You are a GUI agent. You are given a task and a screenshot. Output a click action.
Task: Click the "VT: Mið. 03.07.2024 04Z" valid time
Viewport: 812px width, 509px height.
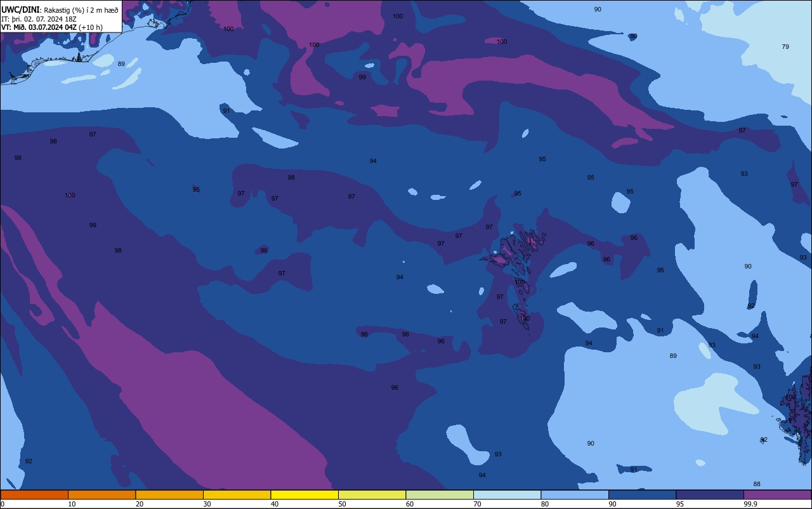pyautogui.click(x=39, y=27)
